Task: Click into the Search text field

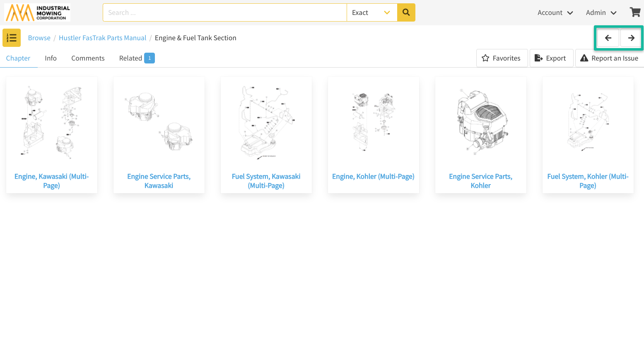Action: pyautogui.click(x=224, y=12)
